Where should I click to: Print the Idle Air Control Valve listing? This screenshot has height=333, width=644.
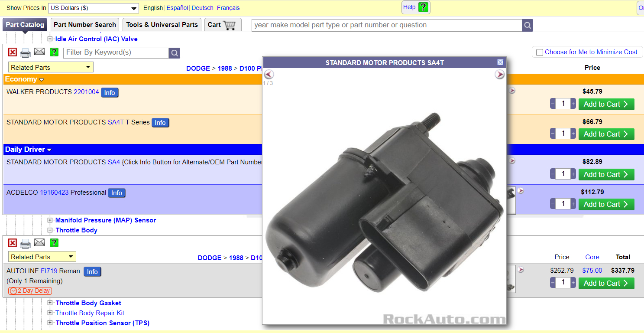point(26,53)
